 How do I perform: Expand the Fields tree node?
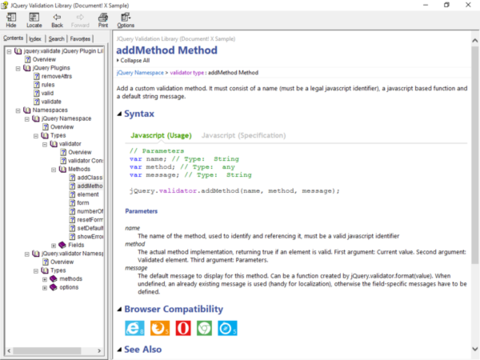[x=53, y=246]
